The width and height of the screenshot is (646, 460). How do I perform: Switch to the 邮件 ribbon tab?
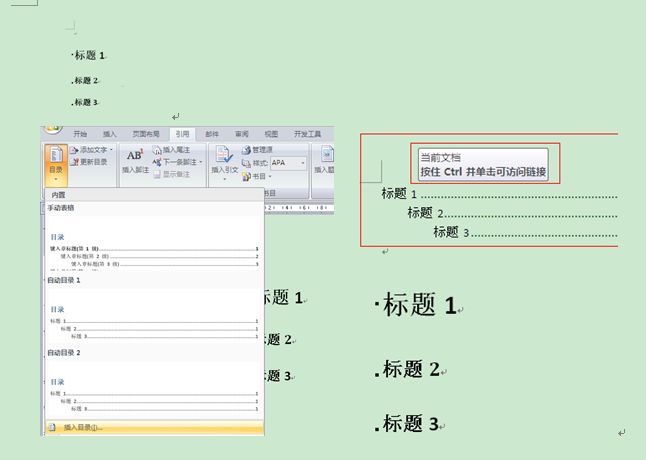tap(212, 134)
